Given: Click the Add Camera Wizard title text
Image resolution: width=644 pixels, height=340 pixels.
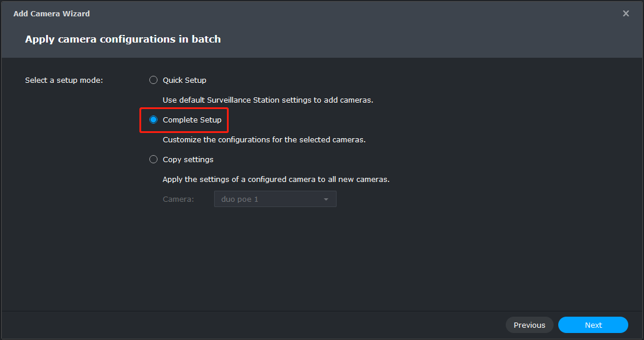Looking at the screenshot, I should click(51, 13).
